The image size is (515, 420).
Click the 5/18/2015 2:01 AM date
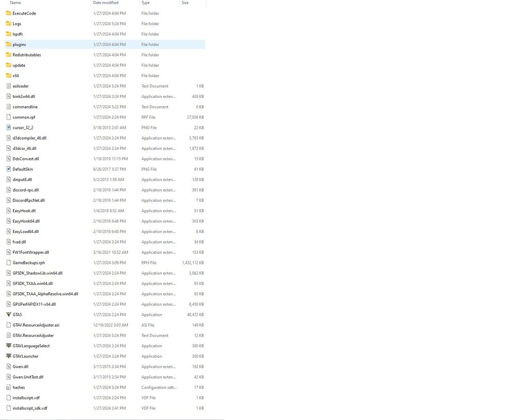pyautogui.click(x=109, y=127)
